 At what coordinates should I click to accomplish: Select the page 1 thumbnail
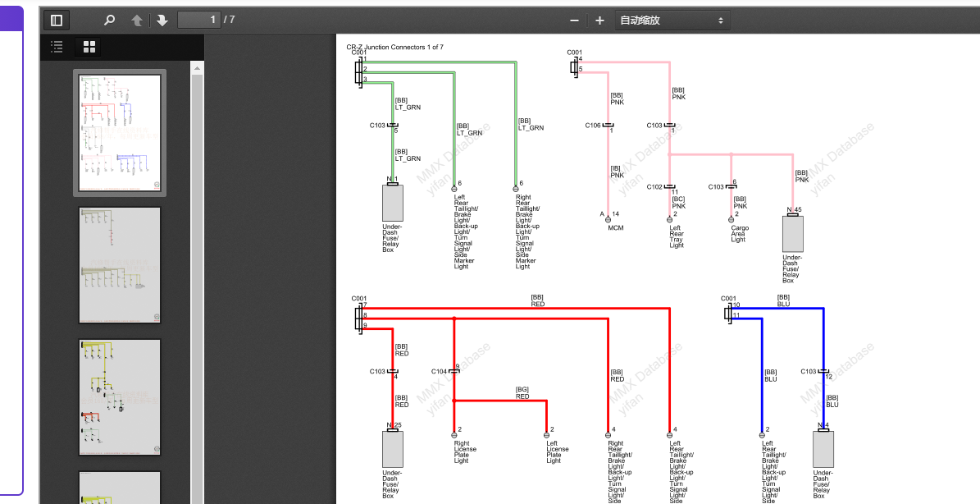(x=120, y=133)
